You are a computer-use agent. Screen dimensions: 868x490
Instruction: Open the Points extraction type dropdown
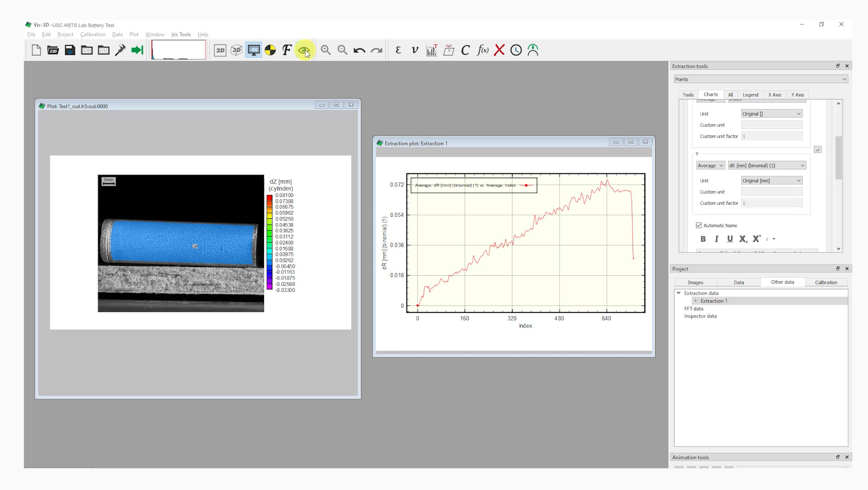(x=760, y=79)
